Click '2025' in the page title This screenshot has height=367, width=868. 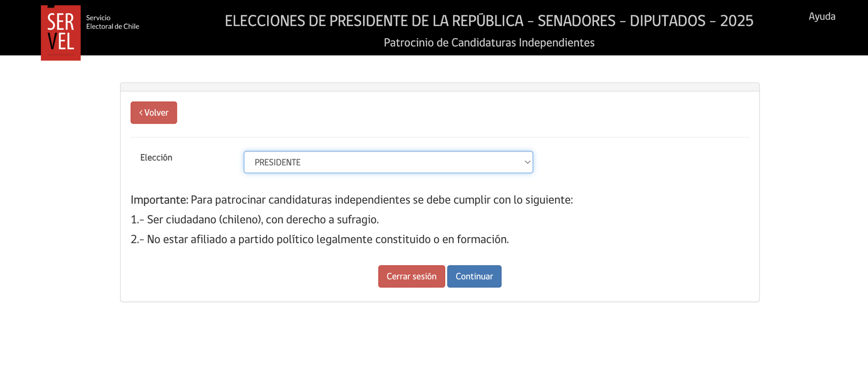tap(736, 21)
